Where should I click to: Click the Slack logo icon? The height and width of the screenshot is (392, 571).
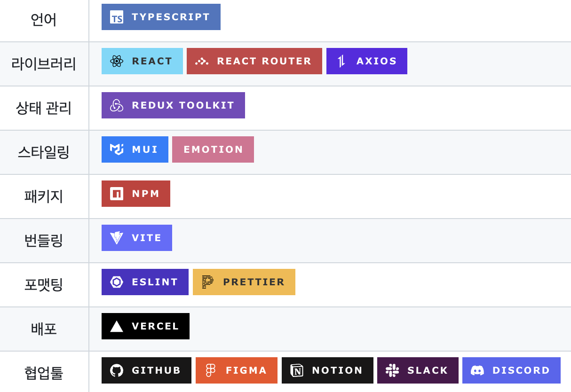click(x=392, y=370)
